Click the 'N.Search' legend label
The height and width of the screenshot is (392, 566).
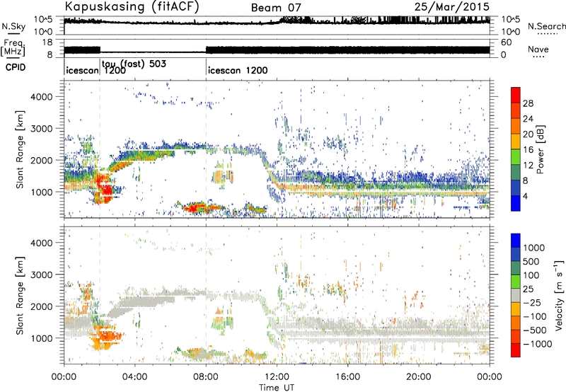tap(546, 26)
